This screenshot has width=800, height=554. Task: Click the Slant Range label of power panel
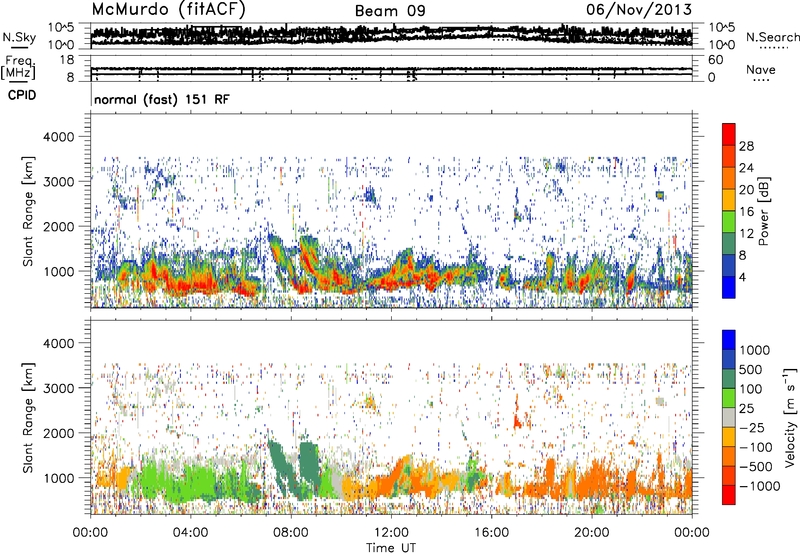coord(28,211)
